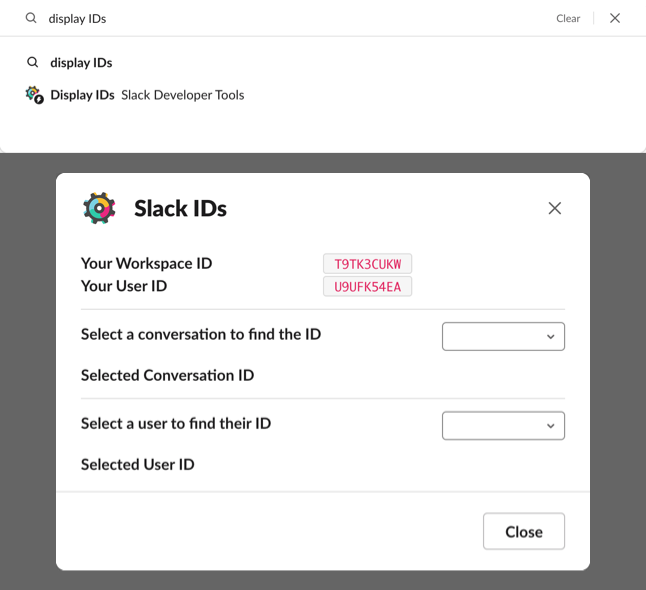This screenshot has height=590, width=646.
Task: Click the Close button in modal footer
Action: click(524, 531)
